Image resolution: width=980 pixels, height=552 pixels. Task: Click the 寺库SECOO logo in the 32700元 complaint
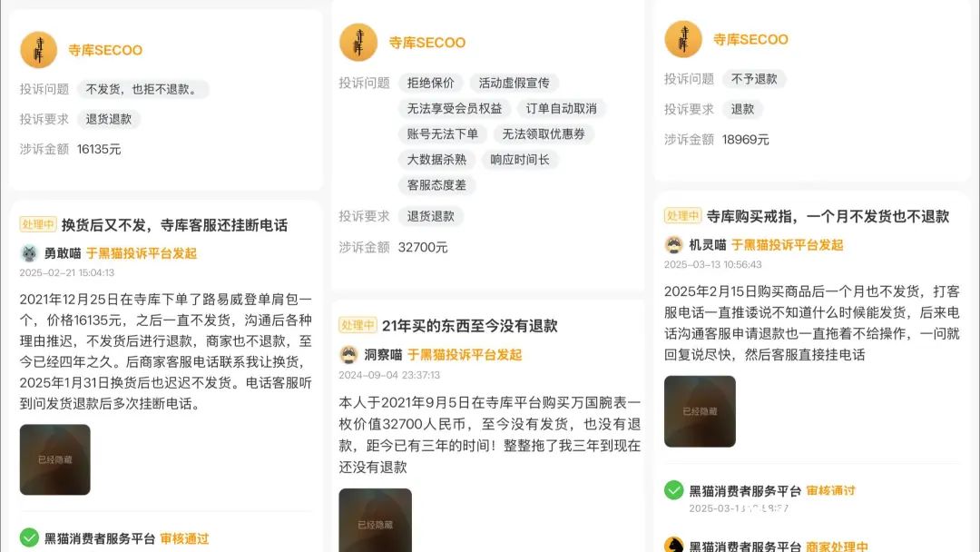coord(358,43)
